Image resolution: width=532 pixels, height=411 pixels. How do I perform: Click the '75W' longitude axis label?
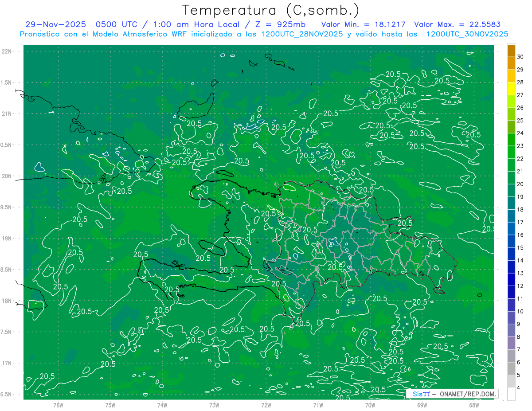(x=110, y=405)
